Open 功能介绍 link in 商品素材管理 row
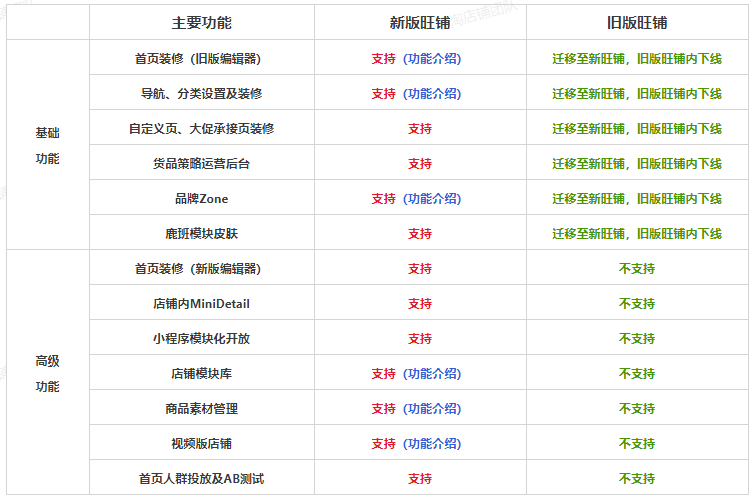This screenshot has height=503, width=756. (432, 409)
